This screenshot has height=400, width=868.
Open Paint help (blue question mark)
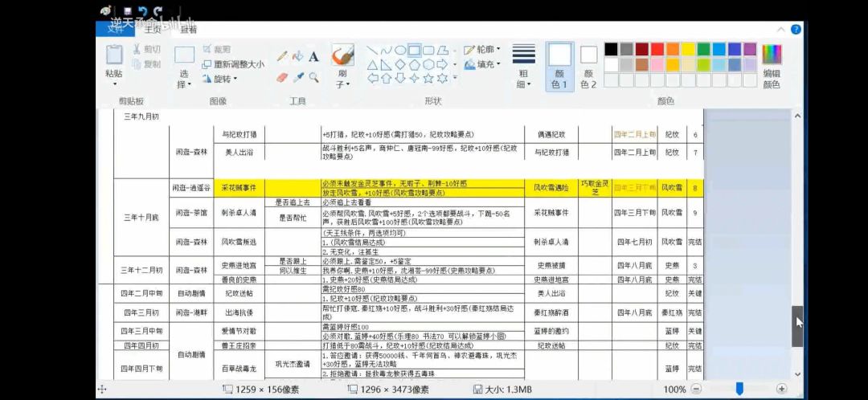(796, 30)
